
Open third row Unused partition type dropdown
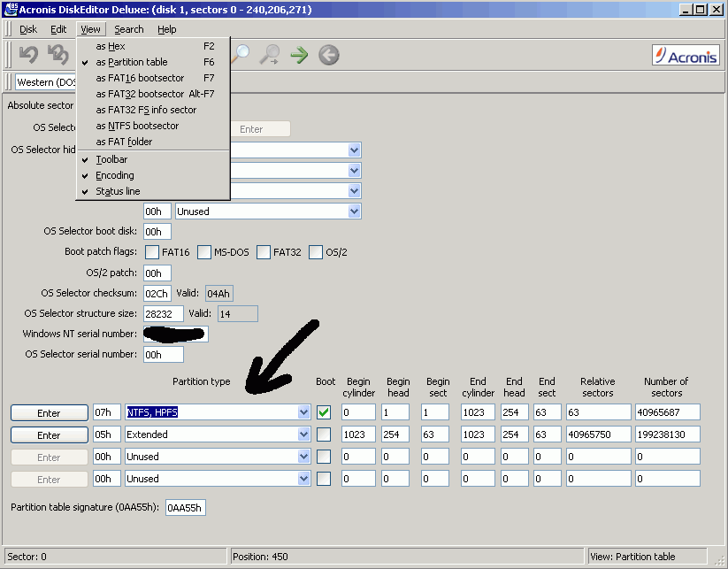pos(303,457)
